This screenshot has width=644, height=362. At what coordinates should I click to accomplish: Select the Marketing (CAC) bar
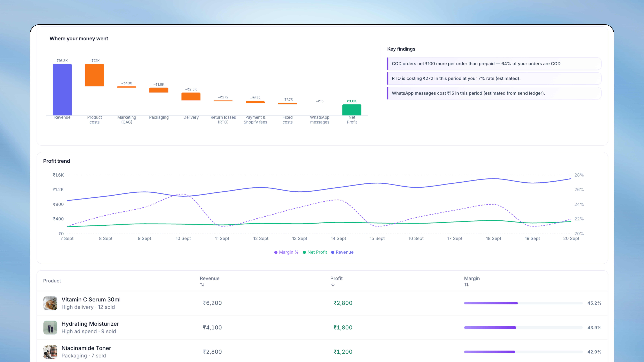click(127, 87)
